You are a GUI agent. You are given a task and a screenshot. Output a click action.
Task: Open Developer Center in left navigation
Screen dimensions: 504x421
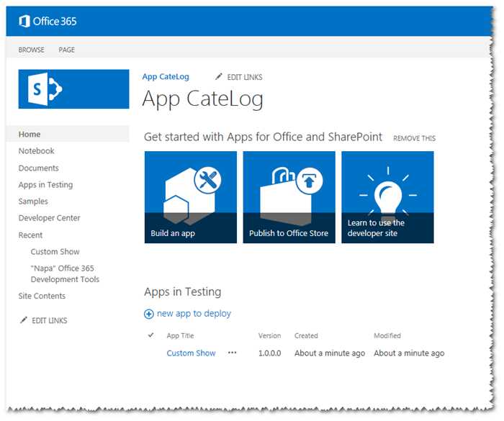[x=49, y=218]
